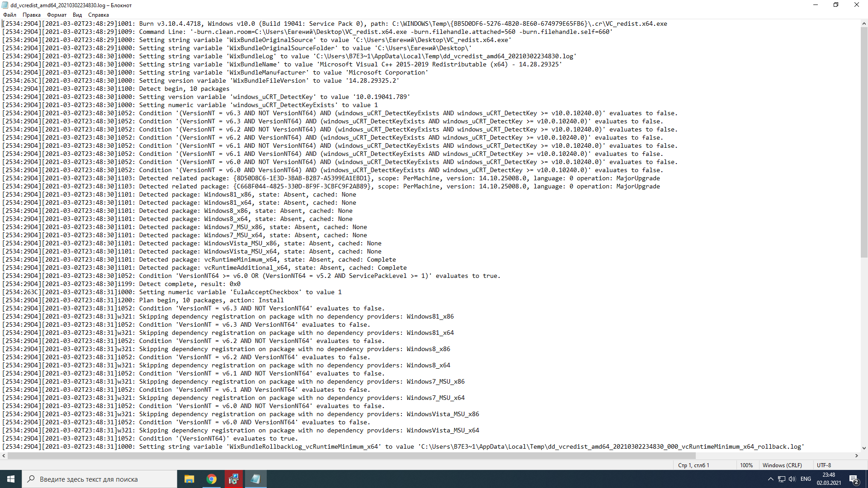
Task: Click 'WixBundleFileVersion' version variable line
Action: [x=201, y=81]
